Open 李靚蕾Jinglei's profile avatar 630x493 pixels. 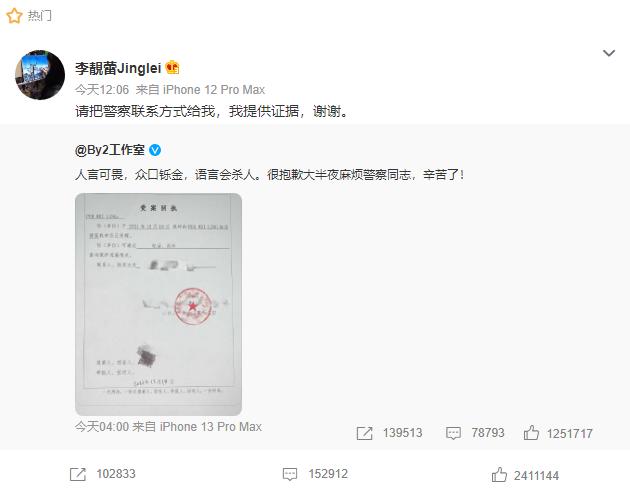point(40,75)
